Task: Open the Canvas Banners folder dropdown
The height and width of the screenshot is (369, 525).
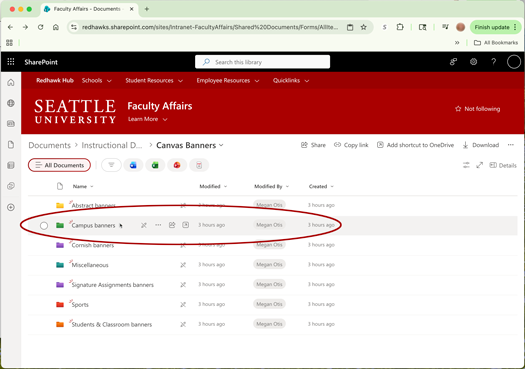Action: 221,145
